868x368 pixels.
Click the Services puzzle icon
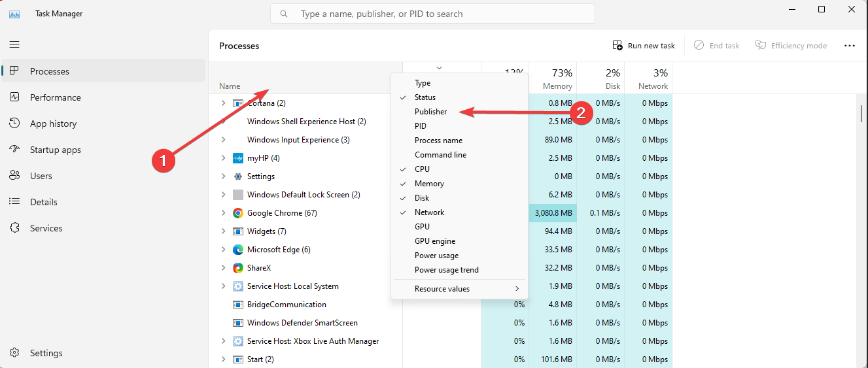click(x=14, y=227)
